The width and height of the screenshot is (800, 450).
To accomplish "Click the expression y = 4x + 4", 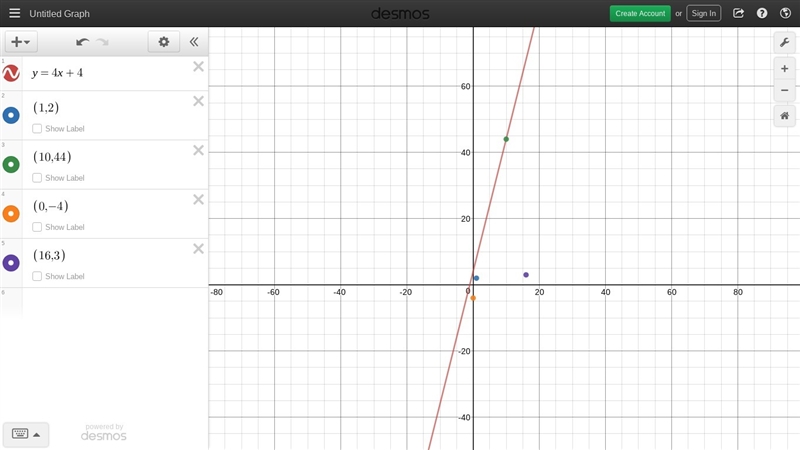I will pos(57,73).
